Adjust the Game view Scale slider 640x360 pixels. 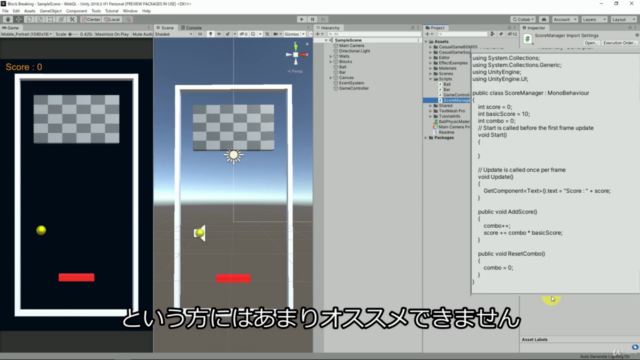[73, 34]
